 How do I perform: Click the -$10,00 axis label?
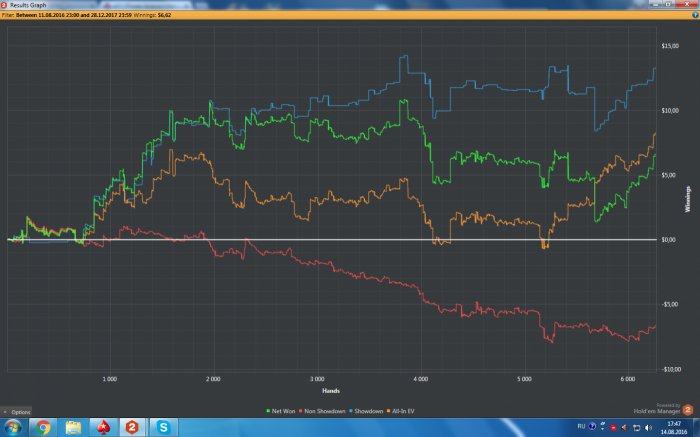671,369
